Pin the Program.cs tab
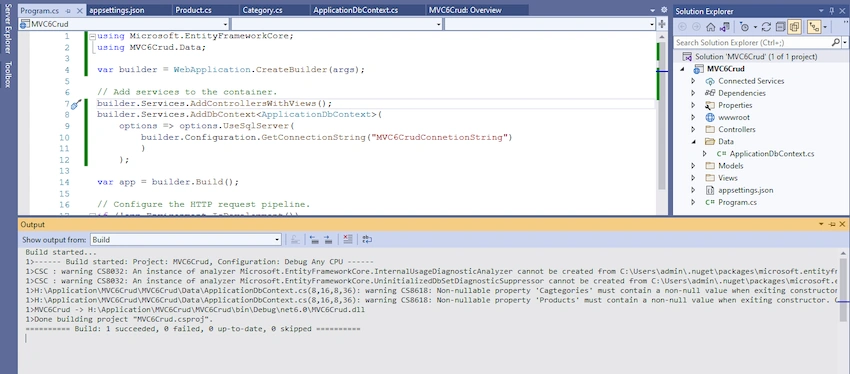Screen dimensions: 850x374 point(67,11)
